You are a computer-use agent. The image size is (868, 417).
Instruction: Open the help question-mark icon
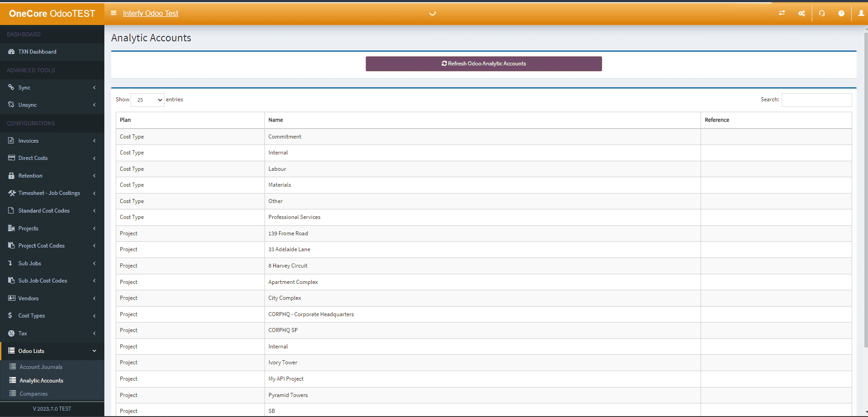tap(841, 14)
